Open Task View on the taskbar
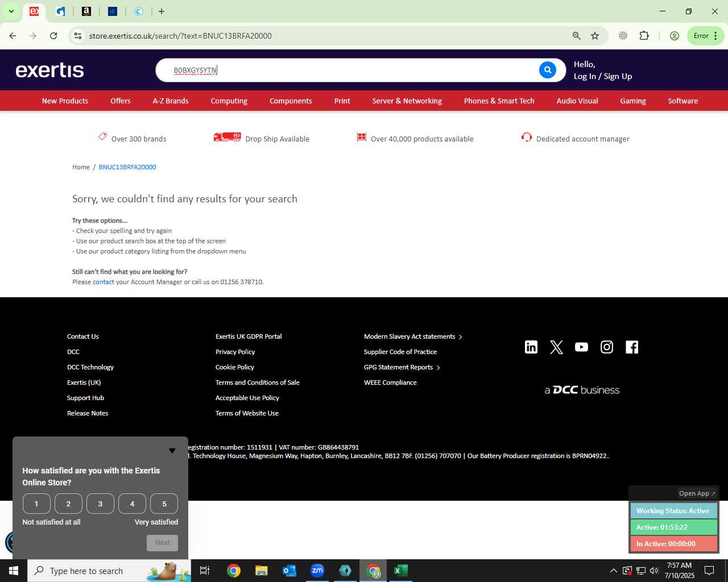 pyautogui.click(x=205, y=571)
